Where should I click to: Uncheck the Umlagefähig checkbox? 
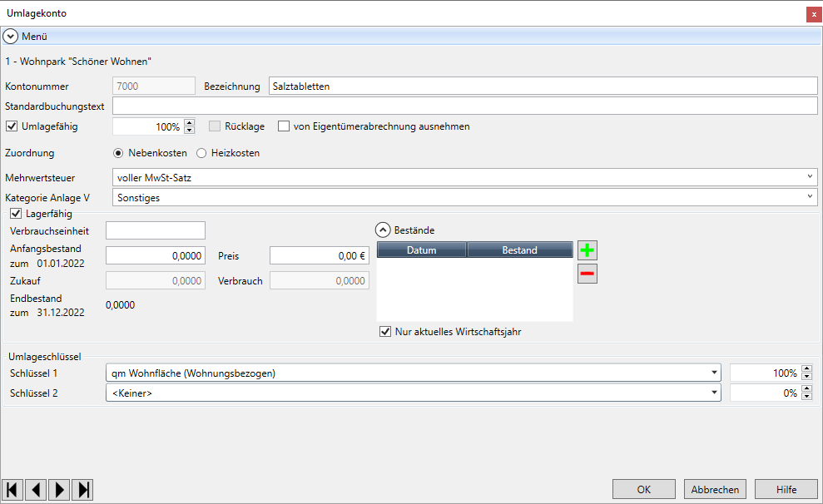(x=12, y=126)
